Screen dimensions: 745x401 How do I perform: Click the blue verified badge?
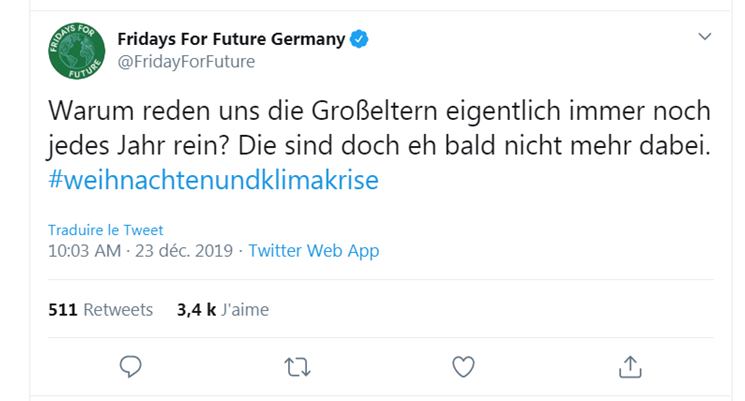click(360, 40)
